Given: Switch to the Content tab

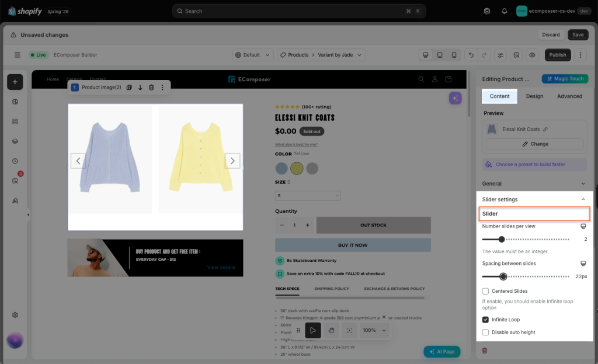Looking at the screenshot, I should [x=499, y=96].
